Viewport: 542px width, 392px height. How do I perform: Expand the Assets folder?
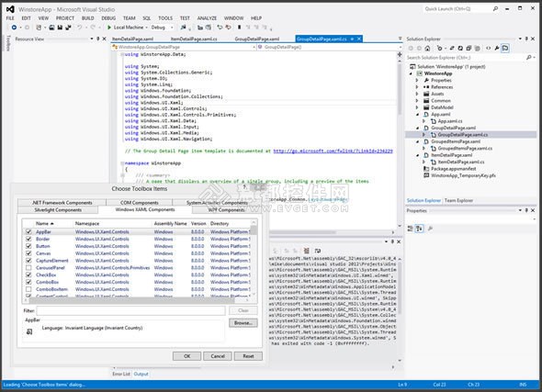417,94
